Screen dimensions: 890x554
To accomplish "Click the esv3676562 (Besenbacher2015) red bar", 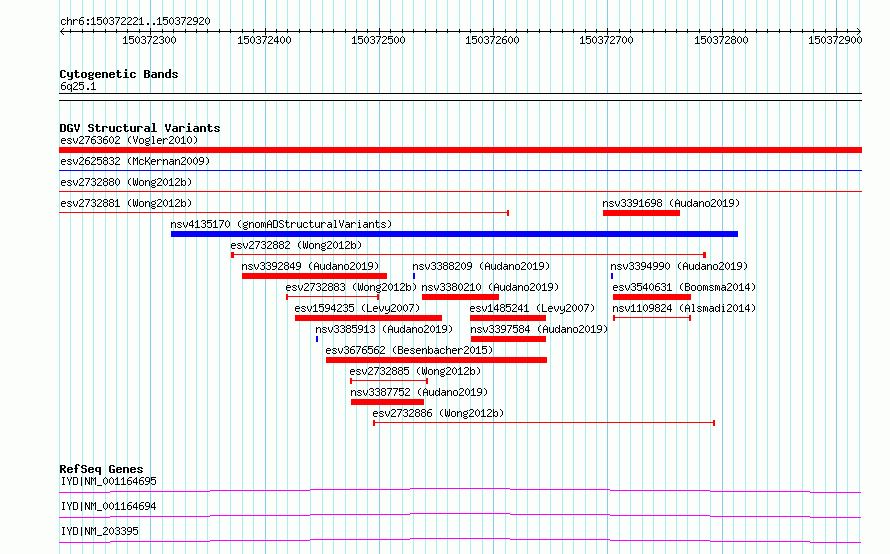I will [x=436, y=360].
